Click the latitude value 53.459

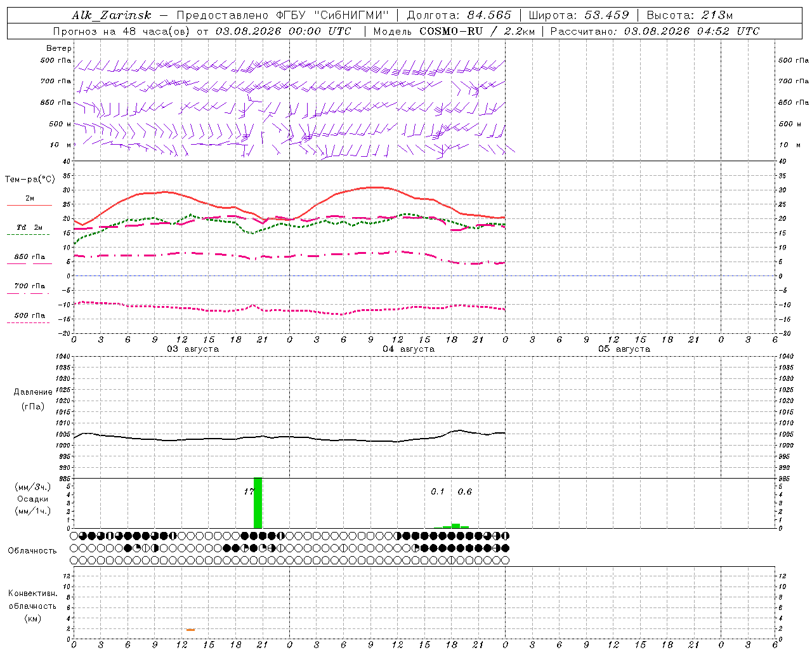pyautogui.click(x=607, y=15)
